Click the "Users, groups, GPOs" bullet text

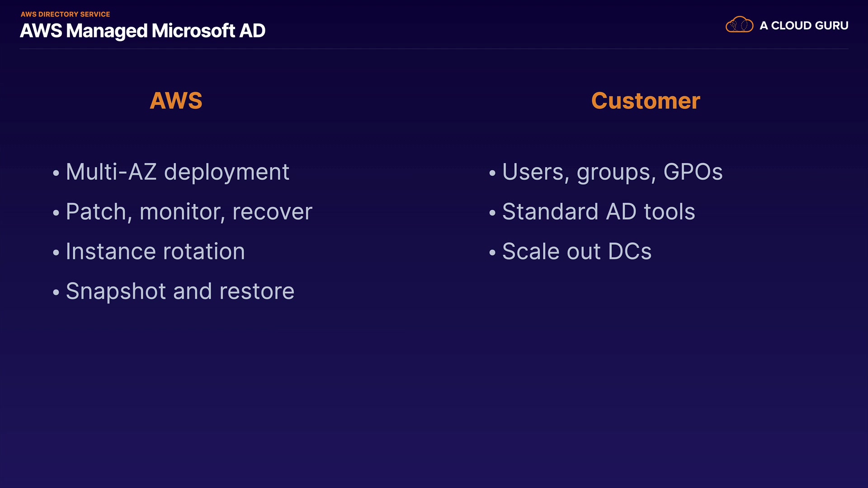click(612, 172)
